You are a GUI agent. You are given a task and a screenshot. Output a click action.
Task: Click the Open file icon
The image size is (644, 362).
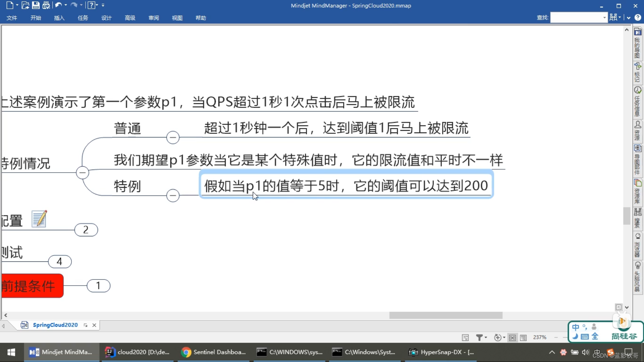[25, 5]
